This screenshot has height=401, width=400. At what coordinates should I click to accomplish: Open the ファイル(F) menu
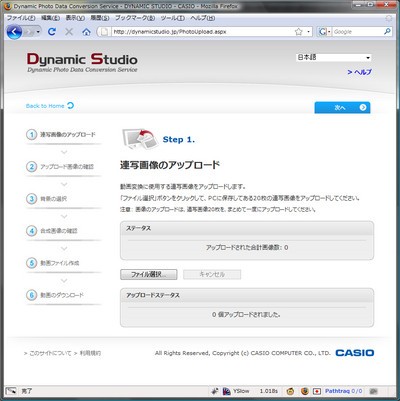(x=21, y=18)
